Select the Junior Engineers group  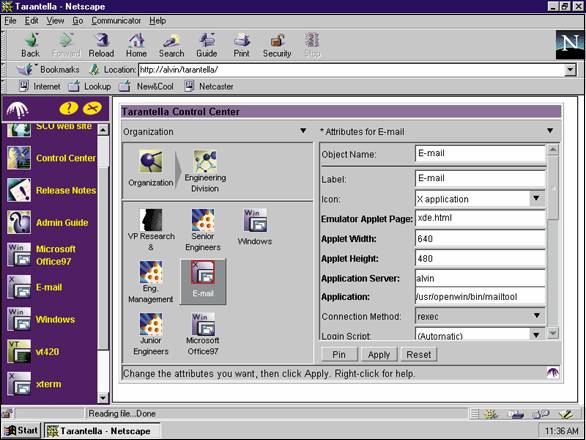(151, 334)
